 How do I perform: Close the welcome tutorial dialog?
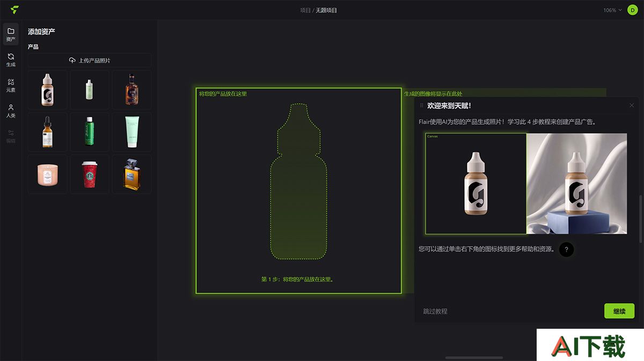coord(632,105)
